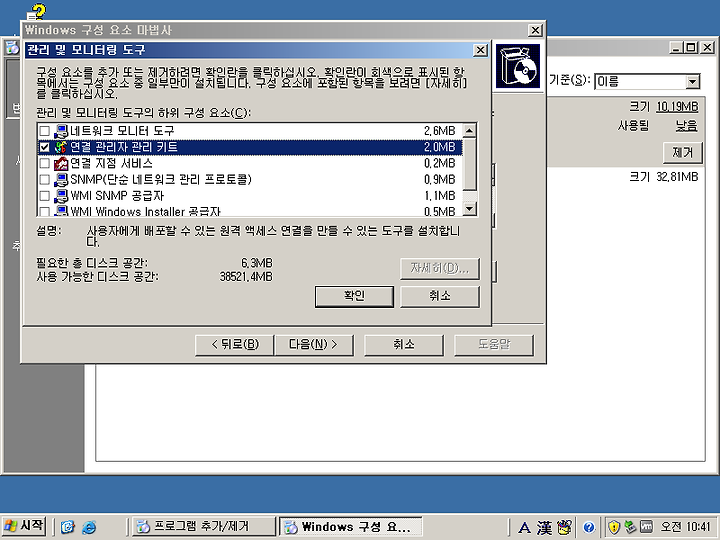Uncheck the 연결 관리자 관리 키트 checkbox
720x540 pixels.
click(45, 147)
